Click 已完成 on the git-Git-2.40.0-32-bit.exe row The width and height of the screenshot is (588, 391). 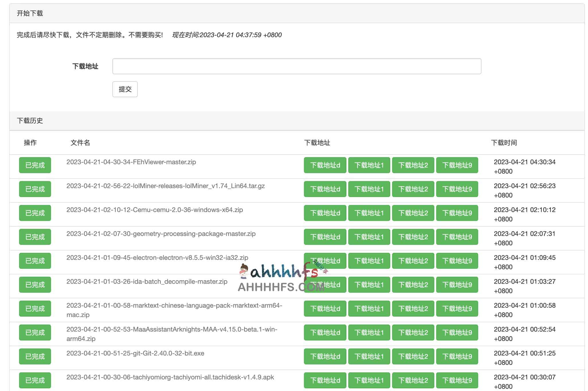coord(34,356)
